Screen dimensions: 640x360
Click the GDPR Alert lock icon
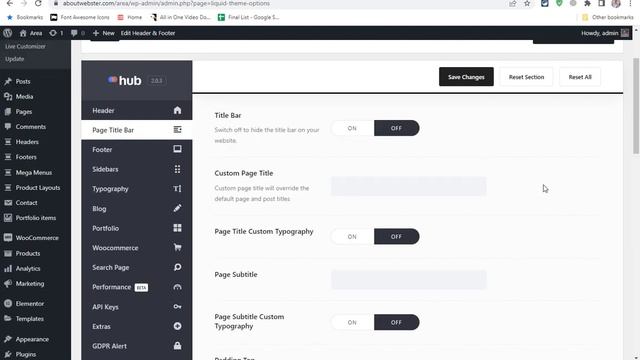click(x=177, y=346)
